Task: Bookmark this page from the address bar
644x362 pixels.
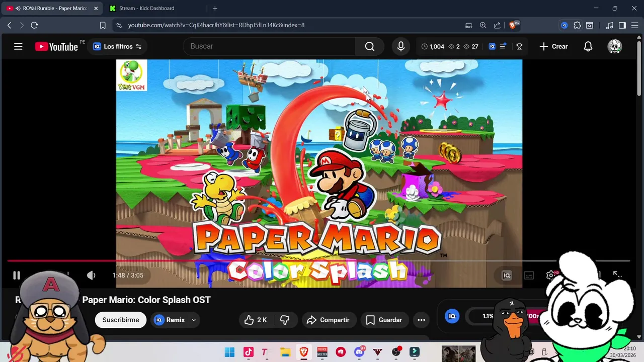Action: (x=103, y=25)
